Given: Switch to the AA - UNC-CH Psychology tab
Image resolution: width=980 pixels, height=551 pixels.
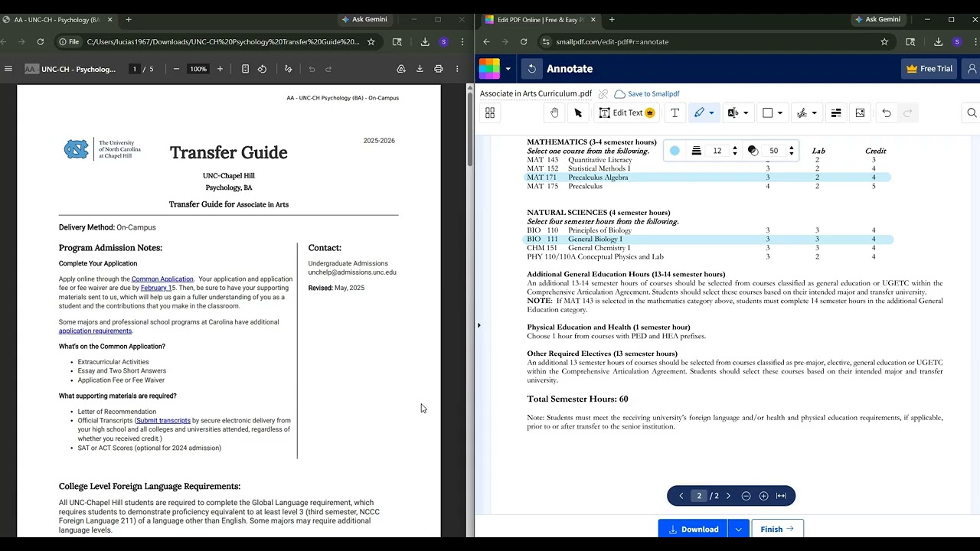Looking at the screenshot, I should tap(58, 19).
